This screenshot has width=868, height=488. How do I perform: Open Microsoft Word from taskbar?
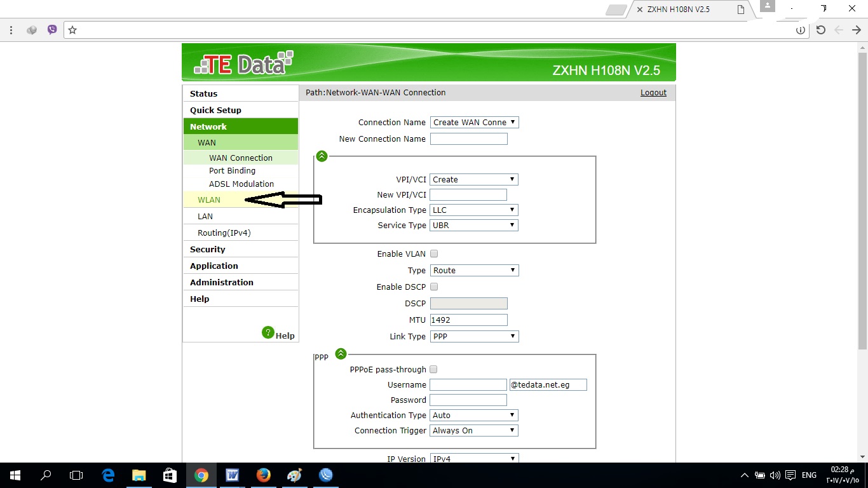[x=232, y=475]
